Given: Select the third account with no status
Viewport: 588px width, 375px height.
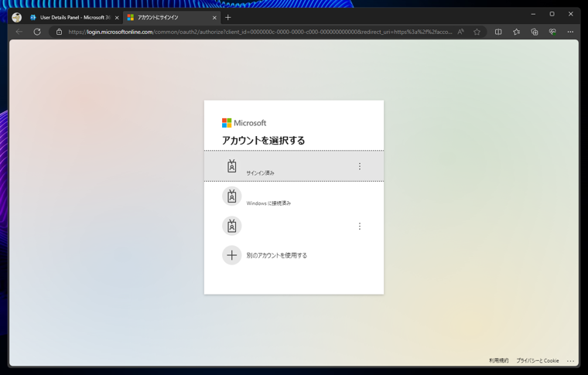Looking at the screenshot, I should [x=294, y=226].
